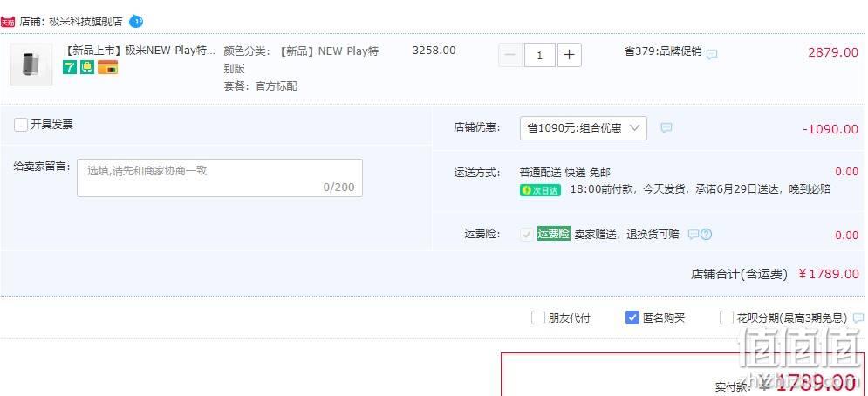Open the 极米NEW Play product title link
Screen dimensions: 868x396
point(140,51)
